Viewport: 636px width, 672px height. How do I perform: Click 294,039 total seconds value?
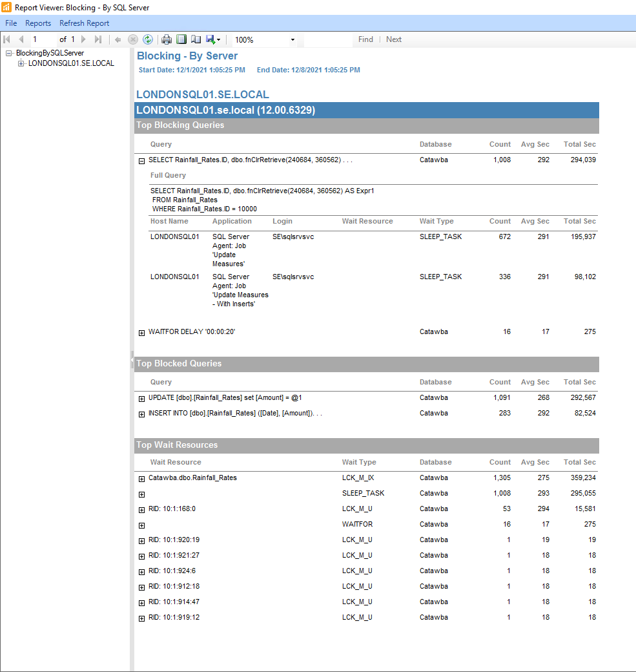583,160
